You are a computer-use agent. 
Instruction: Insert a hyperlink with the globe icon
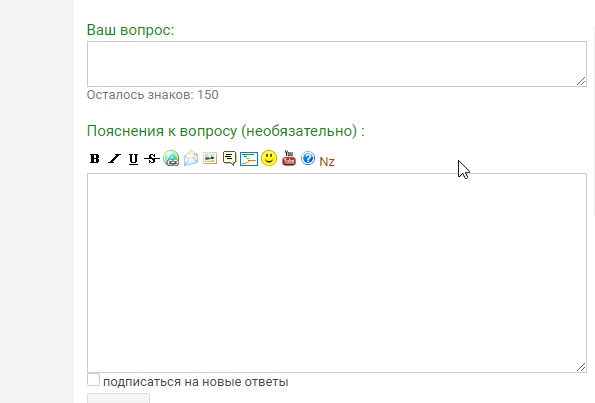171,158
